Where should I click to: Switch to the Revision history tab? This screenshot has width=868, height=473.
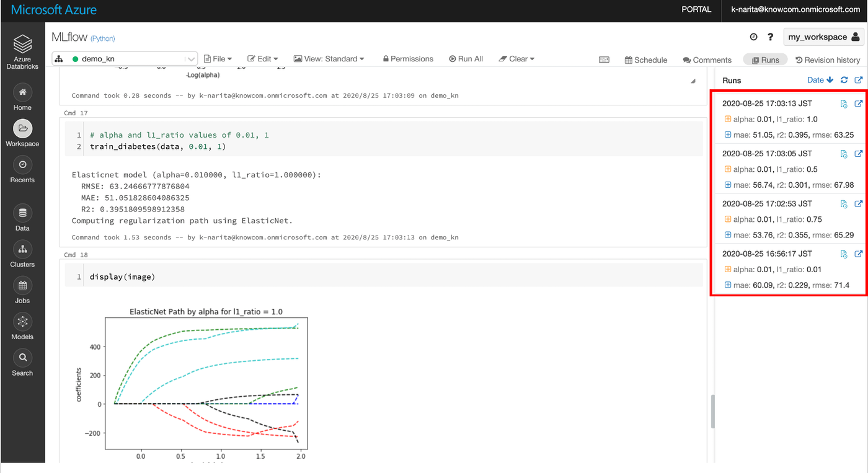tap(827, 60)
